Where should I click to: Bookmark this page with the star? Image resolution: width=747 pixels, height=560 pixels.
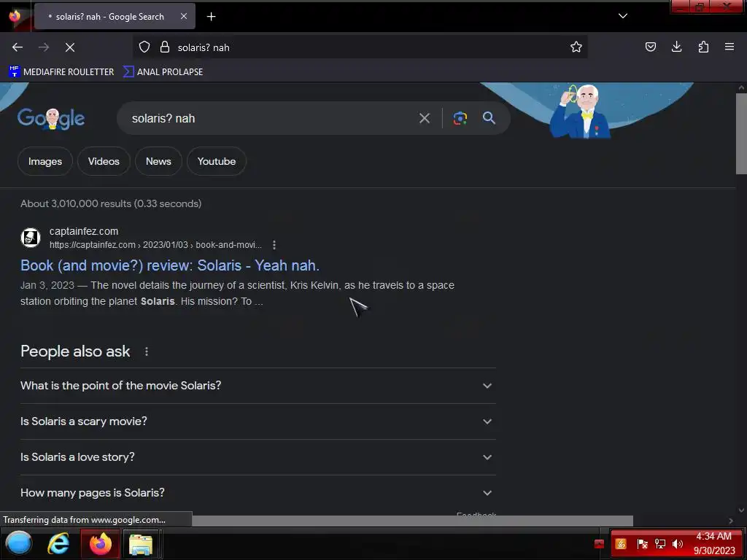[576, 47]
